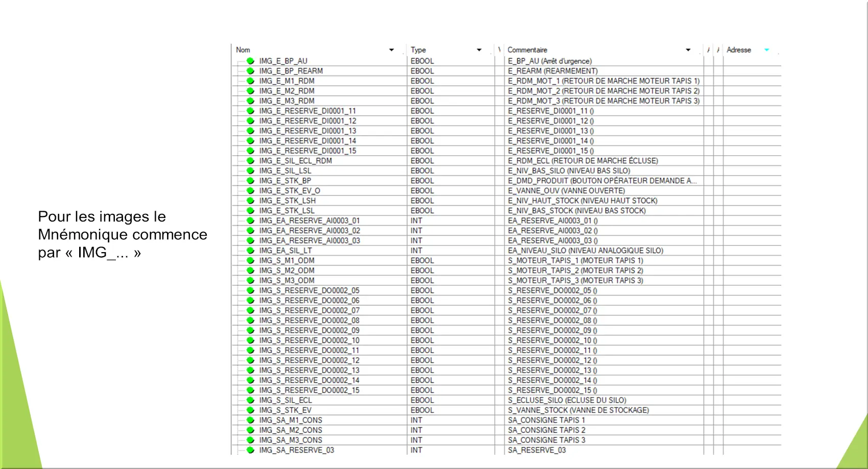Click green icon of IMG_S_SIL_ECL

(x=250, y=400)
